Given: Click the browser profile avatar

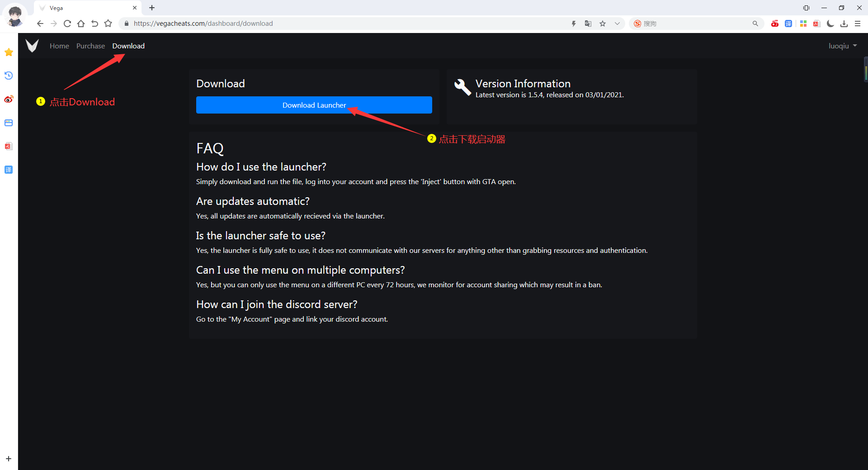Looking at the screenshot, I should pyautogui.click(x=15, y=16).
